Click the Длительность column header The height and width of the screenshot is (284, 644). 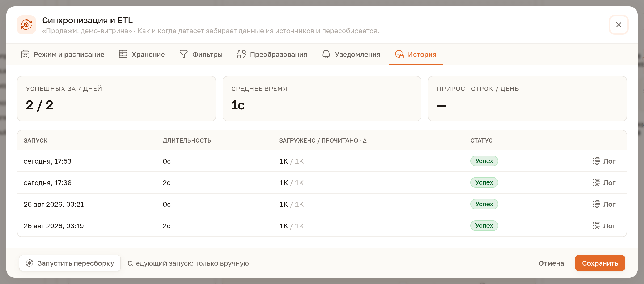[187, 140]
